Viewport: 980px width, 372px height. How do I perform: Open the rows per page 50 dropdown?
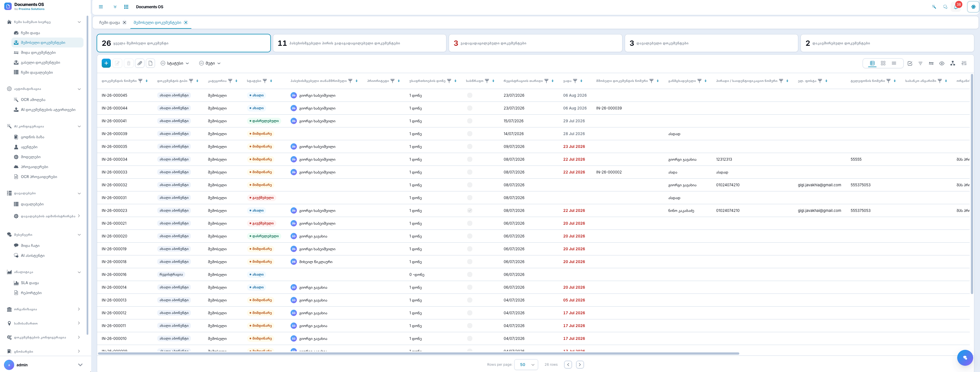(x=526, y=364)
